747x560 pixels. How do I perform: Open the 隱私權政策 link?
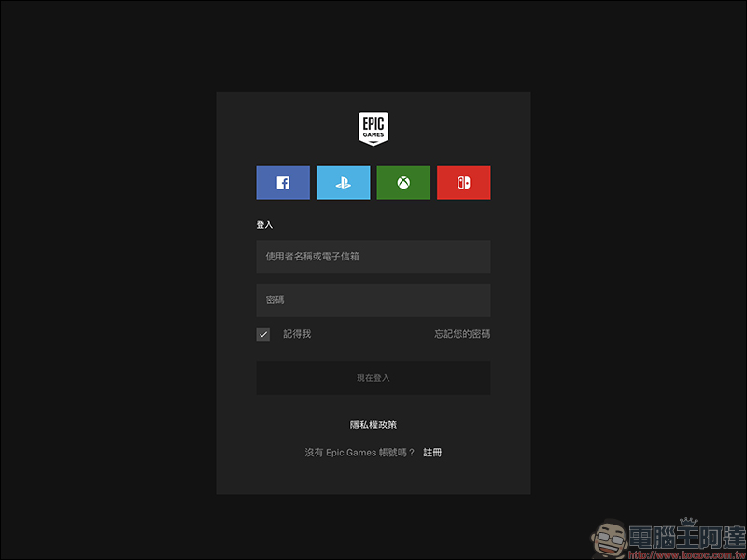pos(373,426)
